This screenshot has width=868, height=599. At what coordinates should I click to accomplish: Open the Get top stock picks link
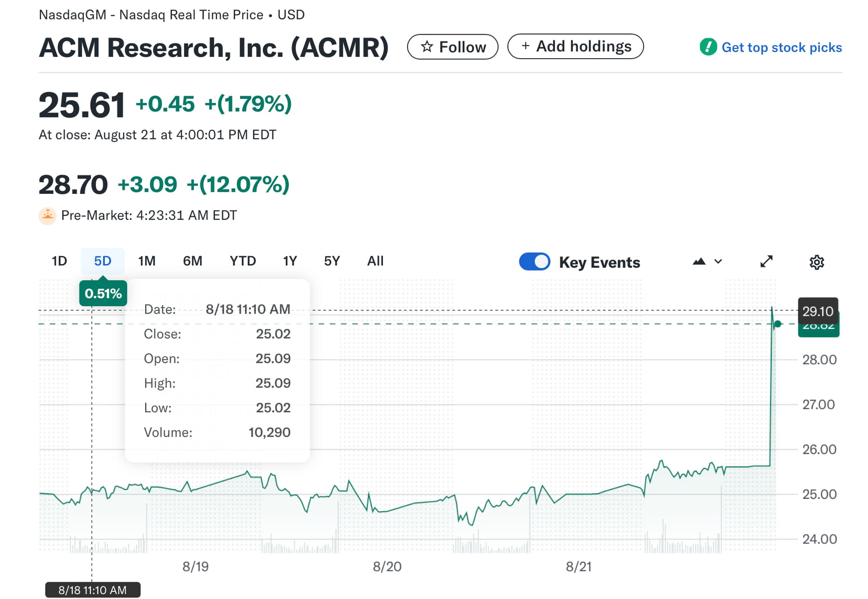point(781,47)
